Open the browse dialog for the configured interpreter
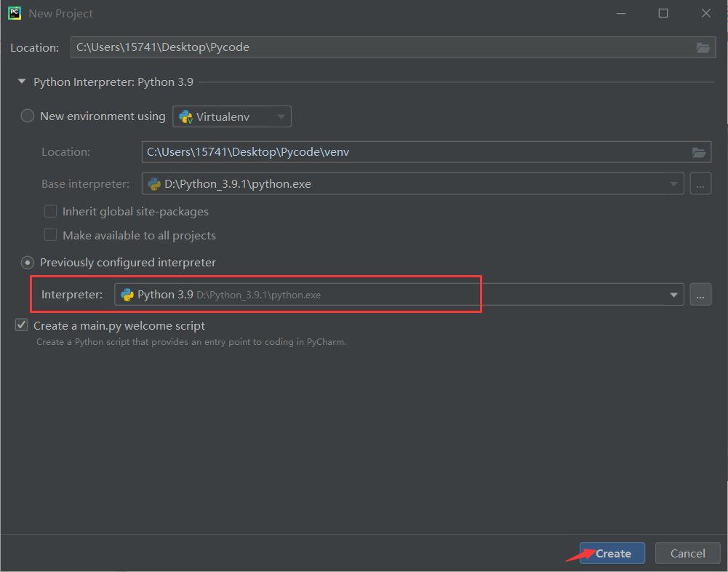 pos(700,295)
